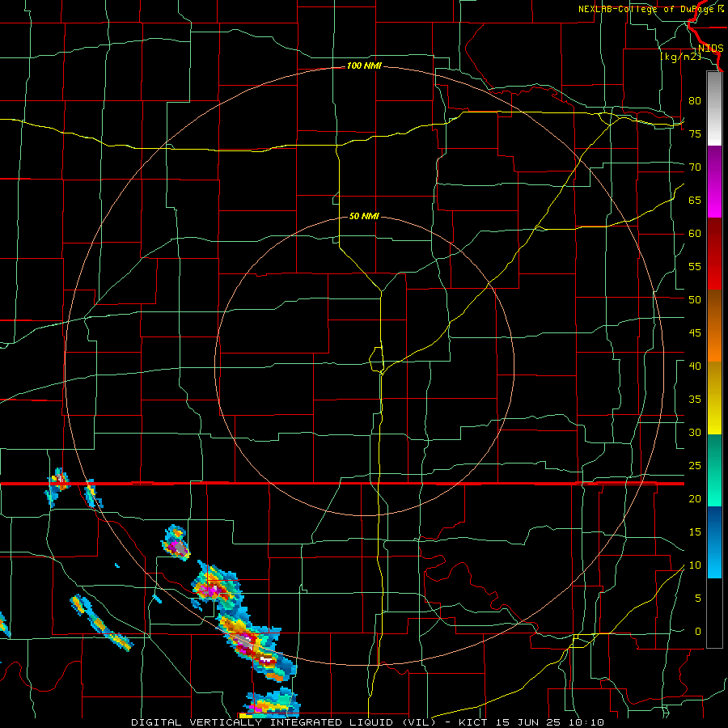Select the 35 value on the color scale
This screenshot has width=728, height=728.
click(x=695, y=400)
